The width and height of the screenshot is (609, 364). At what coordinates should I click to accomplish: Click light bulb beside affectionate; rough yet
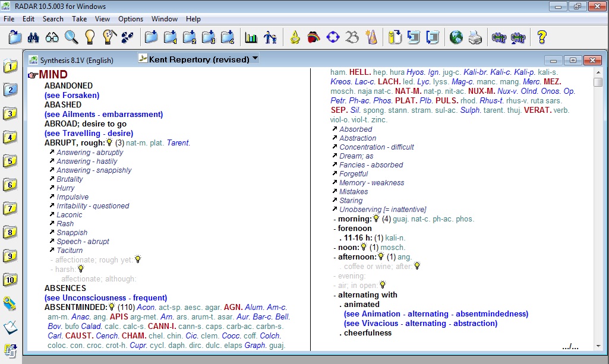click(137, 259)
